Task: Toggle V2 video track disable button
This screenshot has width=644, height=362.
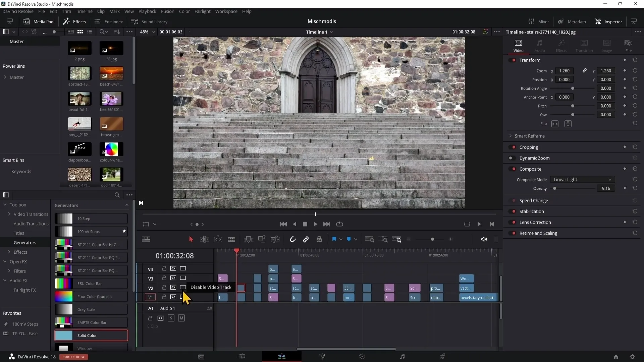Action: tap(183, 287)
